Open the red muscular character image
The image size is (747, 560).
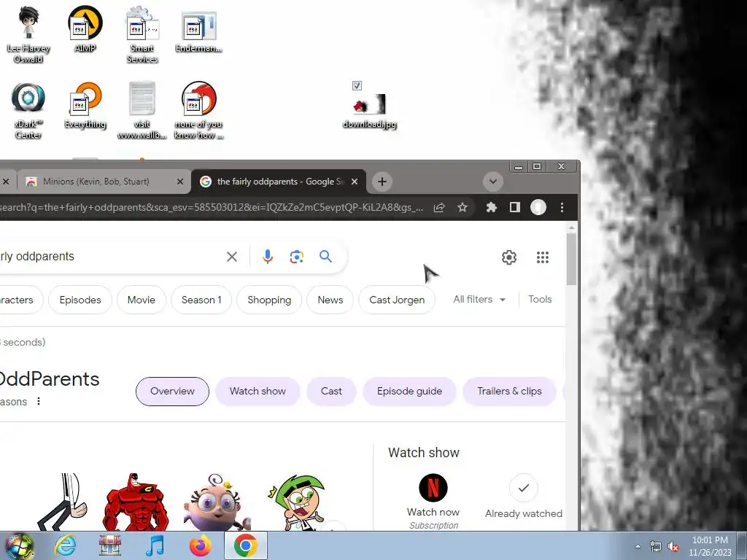(135, 502)
